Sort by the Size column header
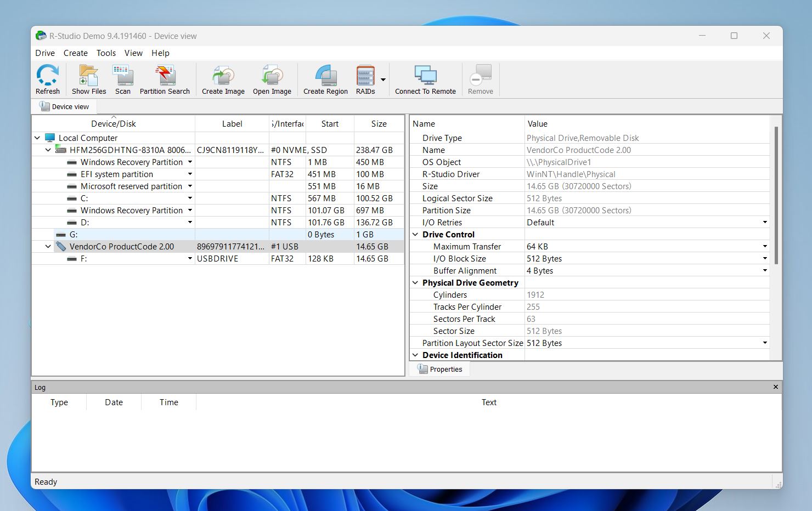 click(x=379, y=124)
